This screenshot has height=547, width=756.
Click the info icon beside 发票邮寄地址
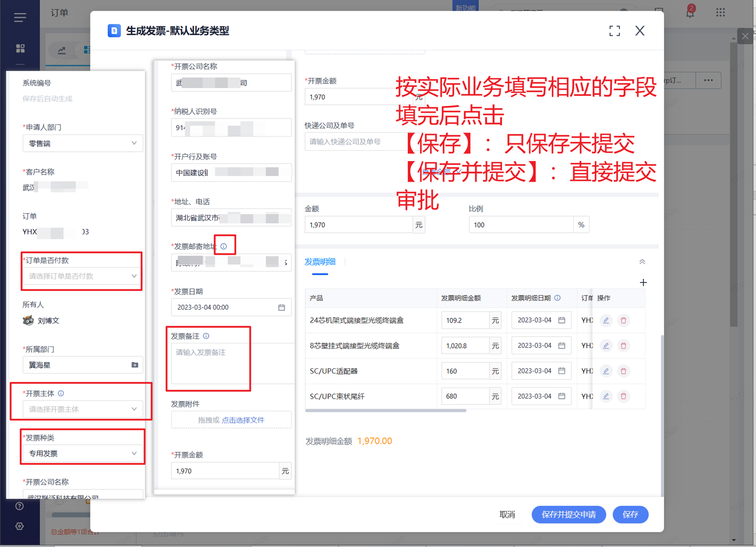(x=224, y=246)
